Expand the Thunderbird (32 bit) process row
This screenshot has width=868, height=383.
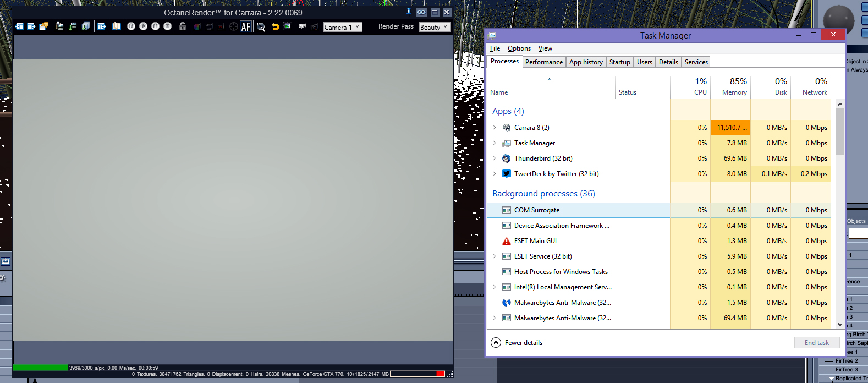tap(494, 158)
